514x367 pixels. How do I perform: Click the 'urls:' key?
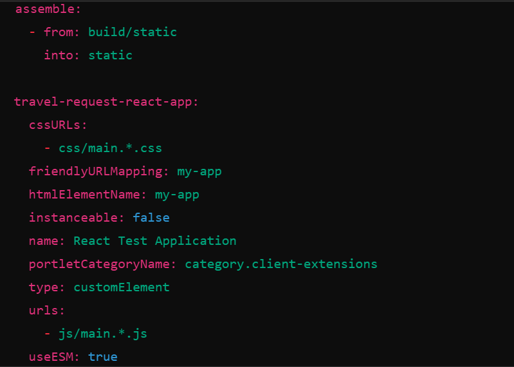point(47,310)
